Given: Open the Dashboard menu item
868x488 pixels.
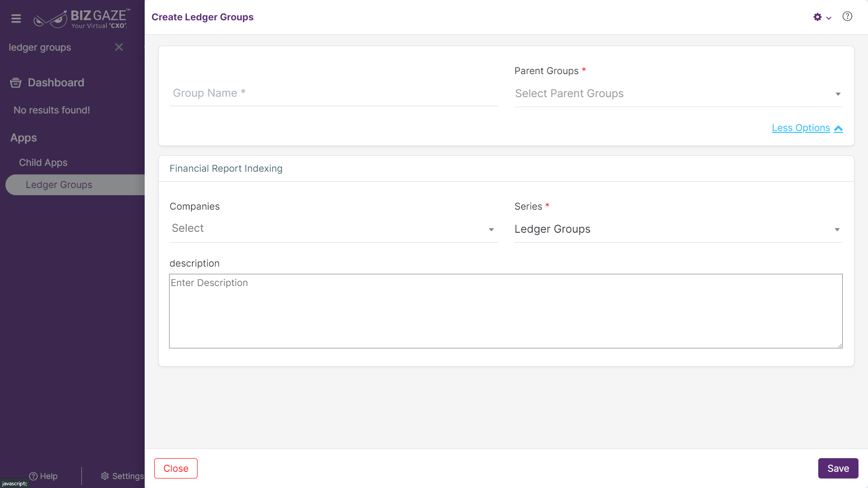Looking at the screenshot, I should (x=56, y=83).
